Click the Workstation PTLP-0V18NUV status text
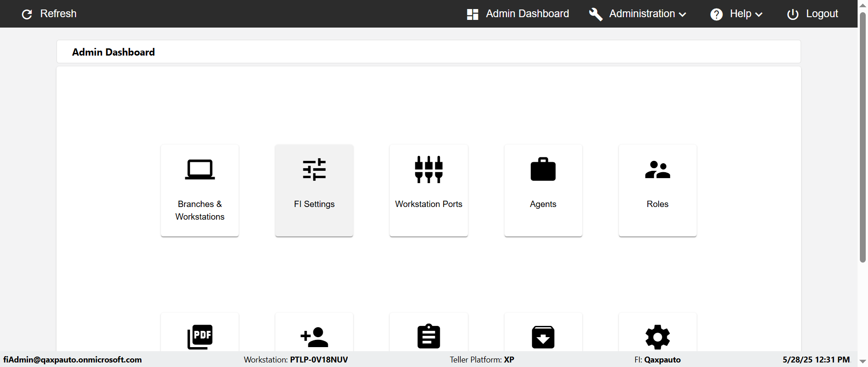Screen dimensions: 868x367 (x=296, y=360)
